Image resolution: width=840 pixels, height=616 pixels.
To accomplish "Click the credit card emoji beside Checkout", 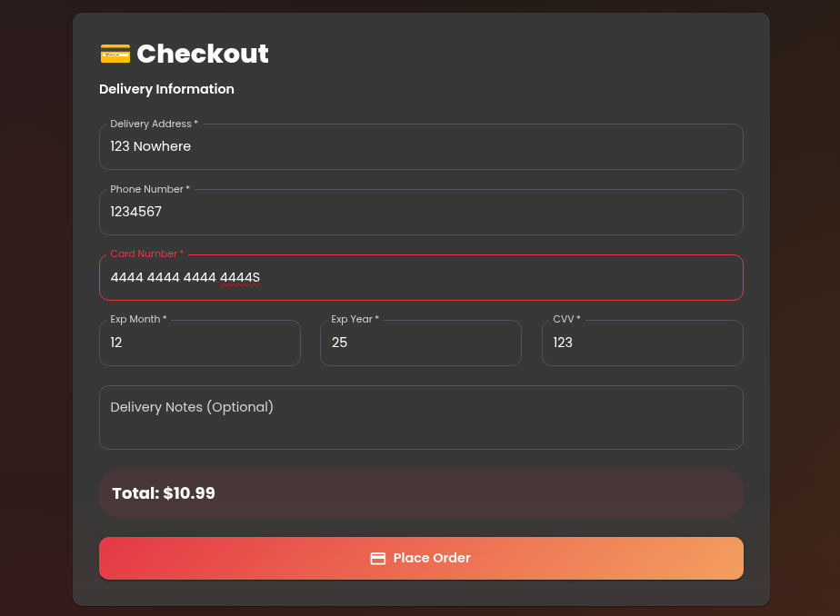I will click(x=115, y=55).
